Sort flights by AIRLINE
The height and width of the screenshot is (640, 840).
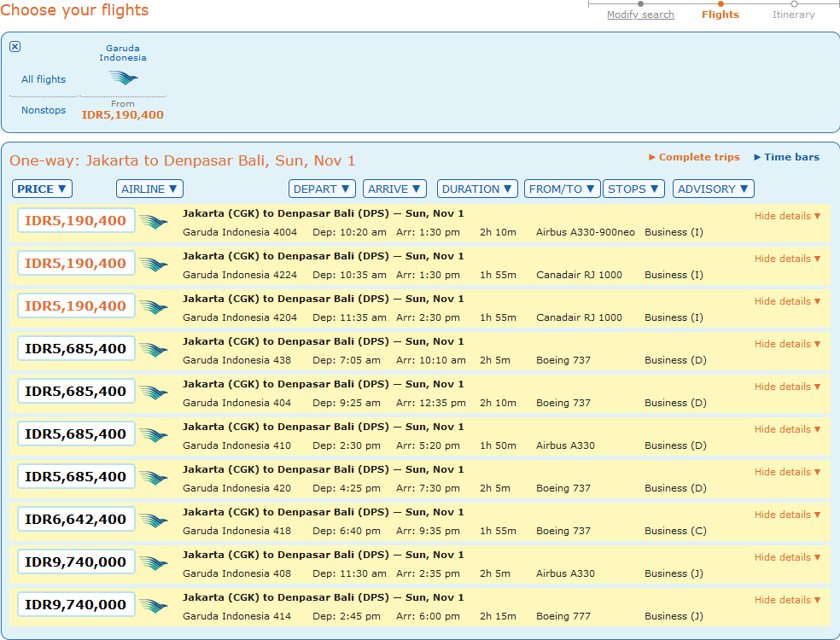click(149, 189)
